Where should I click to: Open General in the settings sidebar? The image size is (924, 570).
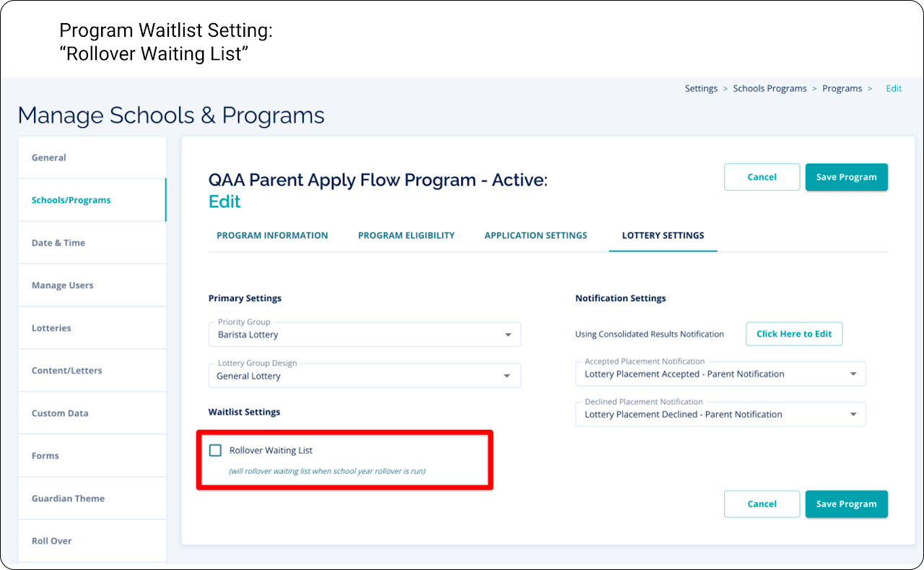click(x=49, y=157)
